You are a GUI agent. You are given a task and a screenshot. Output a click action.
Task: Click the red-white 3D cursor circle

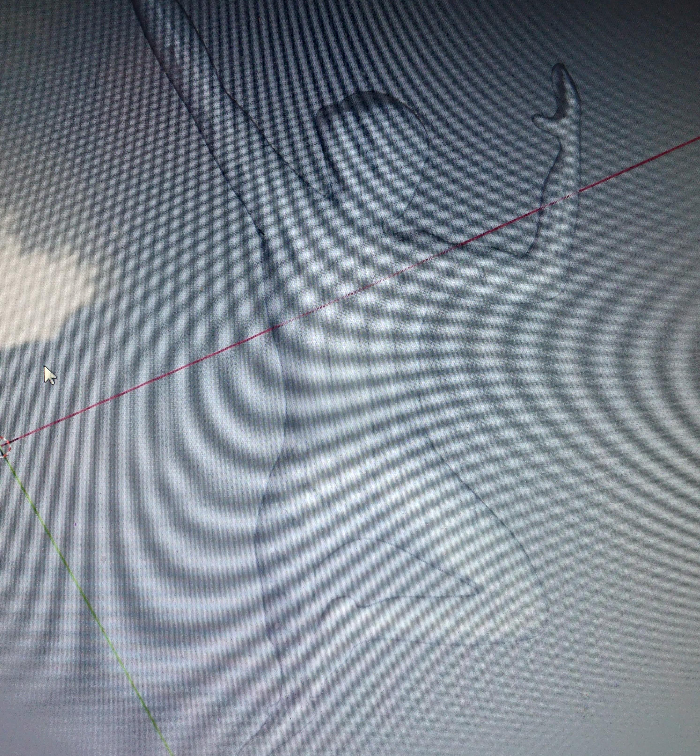tap(4, 447)
